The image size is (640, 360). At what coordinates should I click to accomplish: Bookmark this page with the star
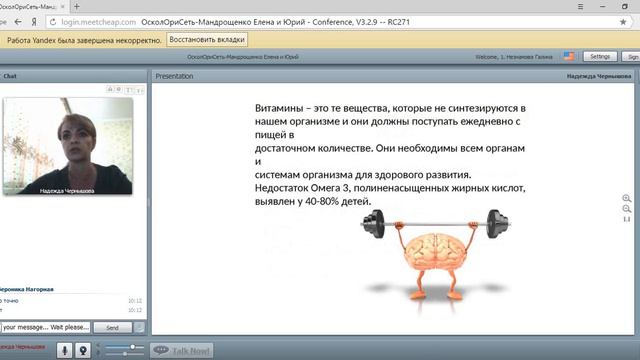click(623, 22)
